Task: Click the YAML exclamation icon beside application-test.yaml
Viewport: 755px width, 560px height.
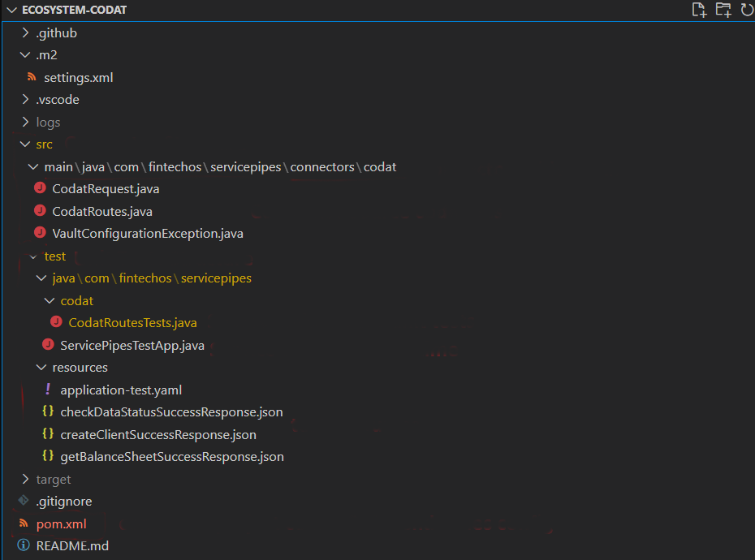Action: click(x=48, y=390)
